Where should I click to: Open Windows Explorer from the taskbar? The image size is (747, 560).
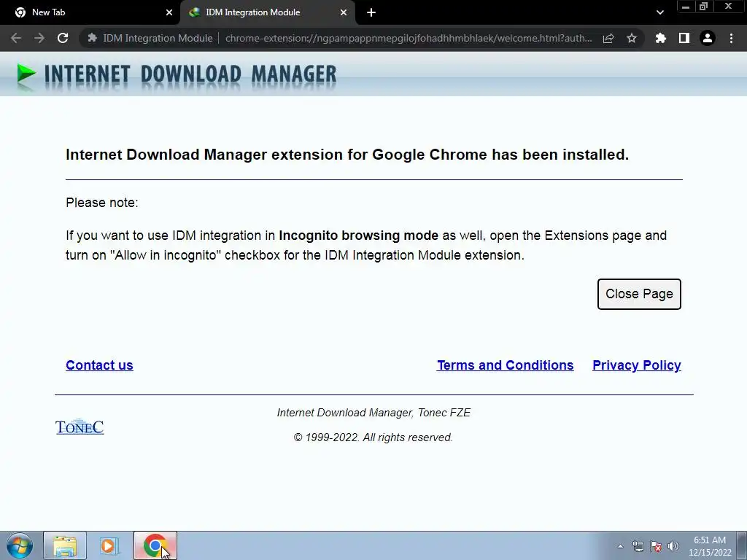65,545
